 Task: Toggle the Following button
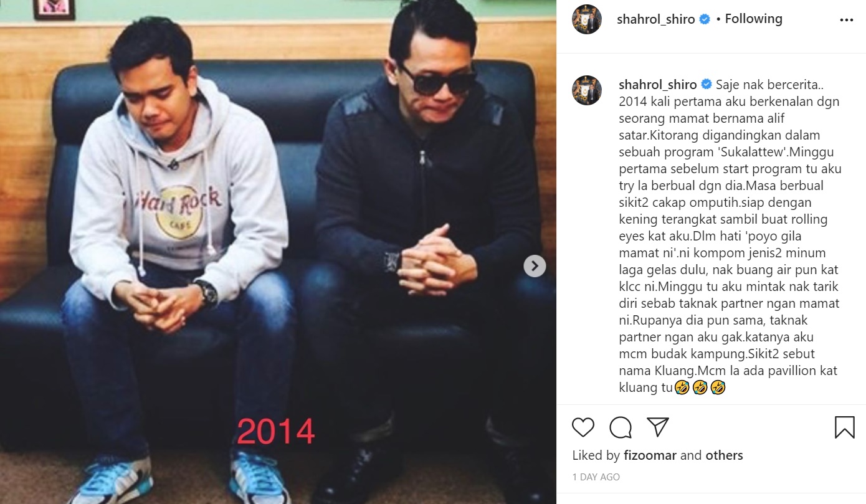753,19
